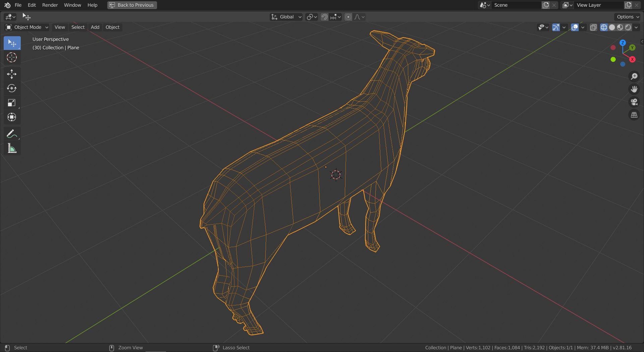
Task: Open the viewport View menu
Action: [x=60, y=27]
